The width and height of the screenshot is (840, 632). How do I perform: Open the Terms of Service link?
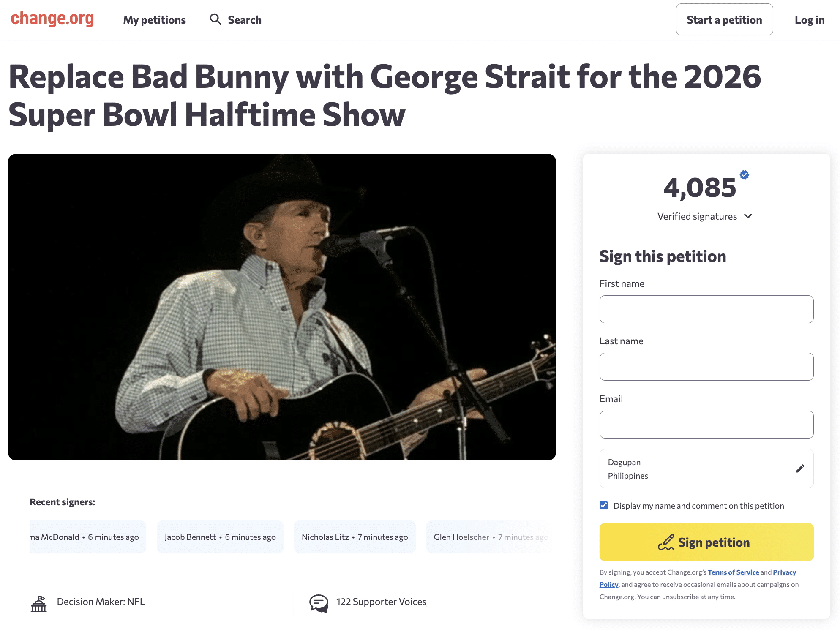pyautogui.click(x=733, y=572)
